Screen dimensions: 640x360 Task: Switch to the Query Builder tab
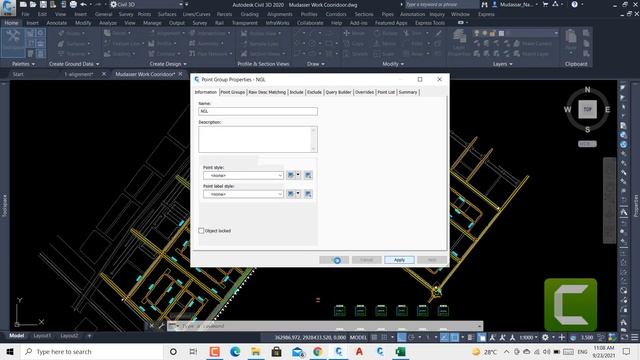338,92
